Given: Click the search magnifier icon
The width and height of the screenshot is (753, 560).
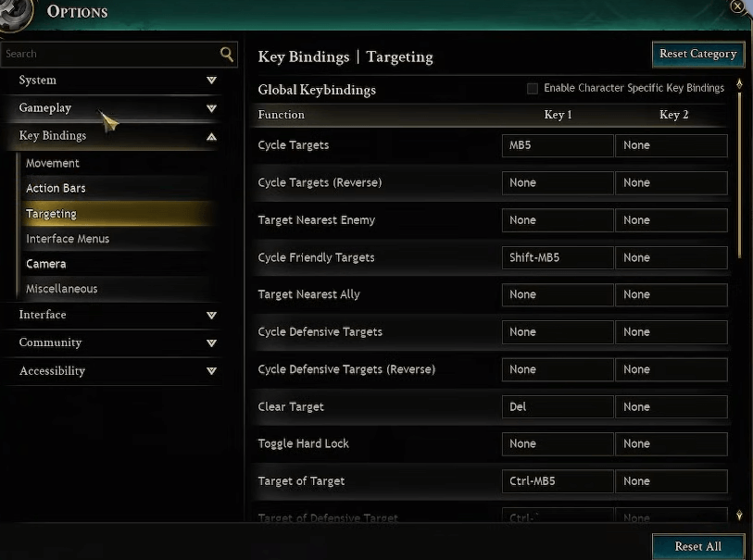Looking at the screenshot, I should (226, 55).
